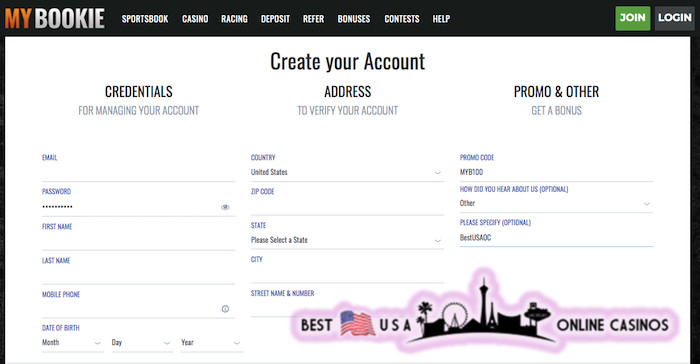Screen dimensions: 700x364
Task: Click the mobile phone info icon
Action: 225,309
